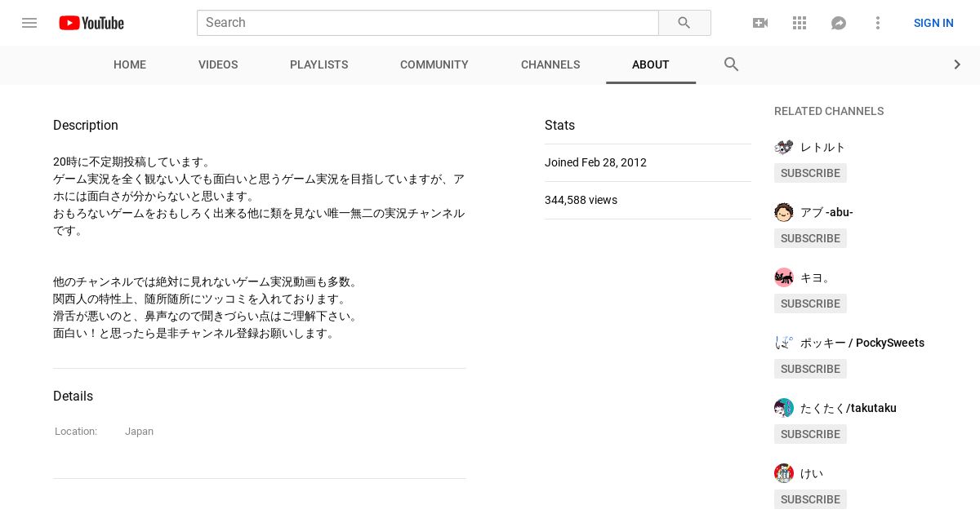This screenshot has height=514, width=980.
Task: Open けい channel avatar
Action: pos(784,473)
